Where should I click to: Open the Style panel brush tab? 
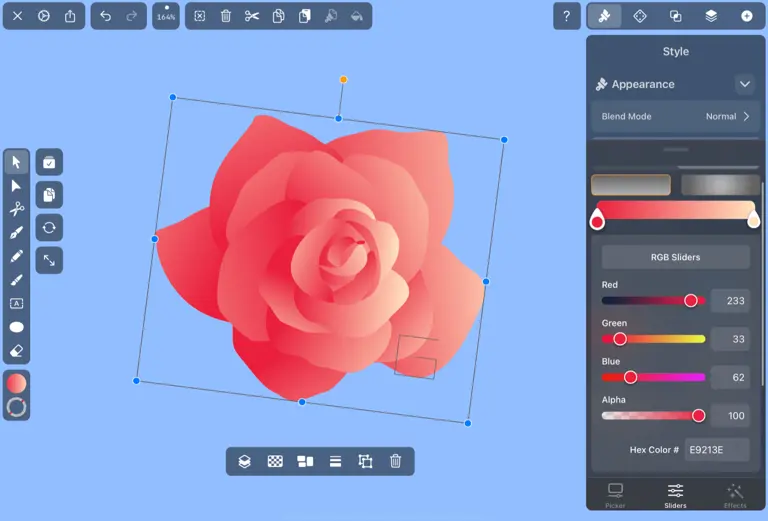point(604,16)
